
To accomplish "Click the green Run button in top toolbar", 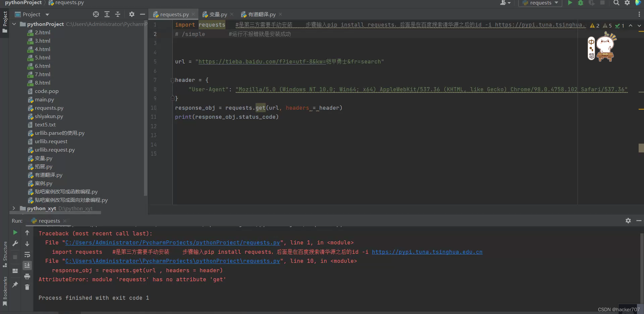I will [570, 3].
